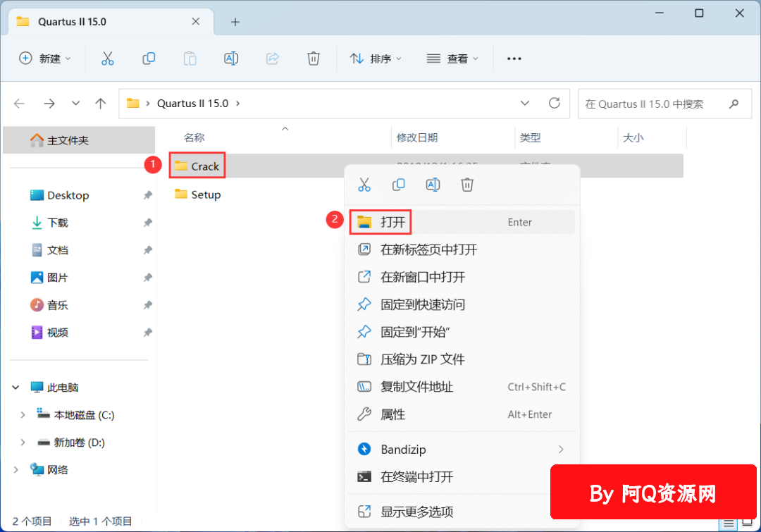Screen dimensions: 761x532
Task: Click the Cut icon in the toolbar
Action: pyautogui.click(x=107, y=58)
